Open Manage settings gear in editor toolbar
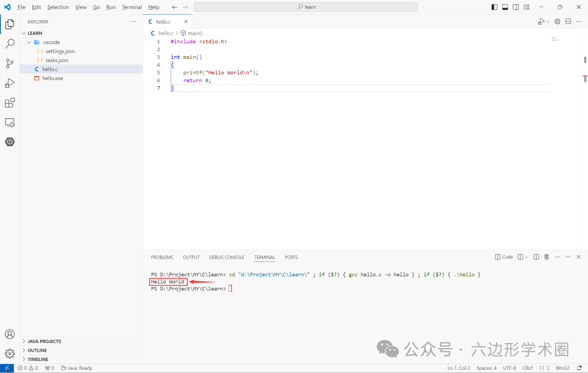Screen dimensions: 588x373 (x=556, y=21)
